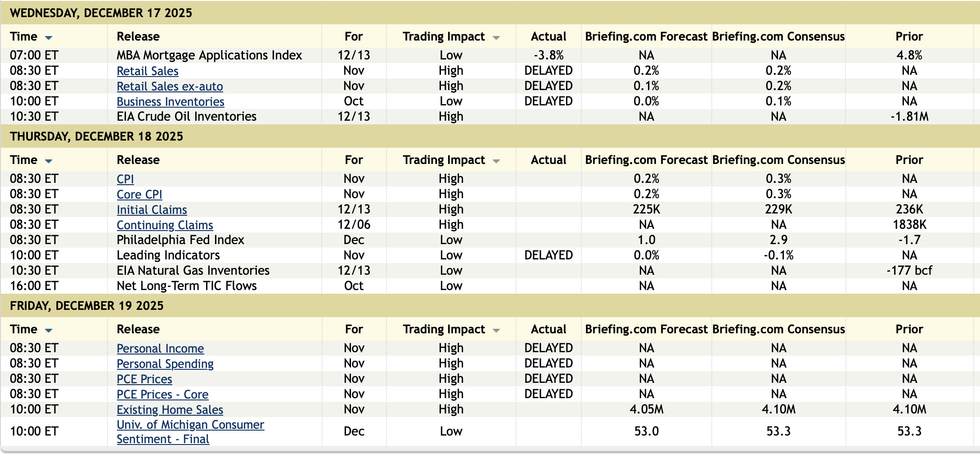
Task: Click Wednesday's Trading Impact sort arrow
Action: click(x=496, y=37)
